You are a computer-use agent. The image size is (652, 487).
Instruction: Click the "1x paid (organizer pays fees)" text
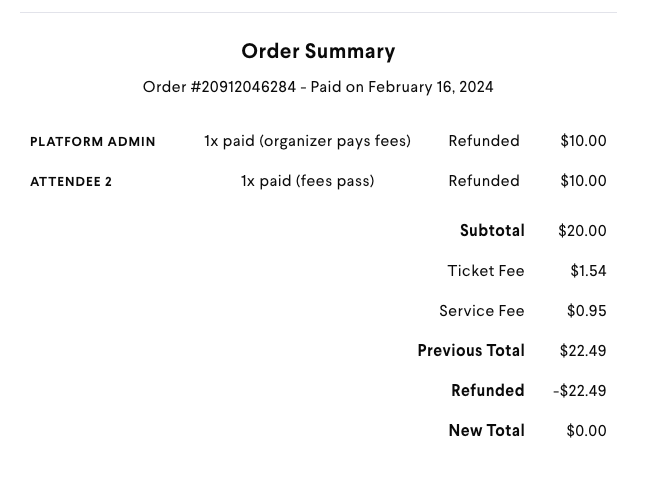(x=307, y=141)
